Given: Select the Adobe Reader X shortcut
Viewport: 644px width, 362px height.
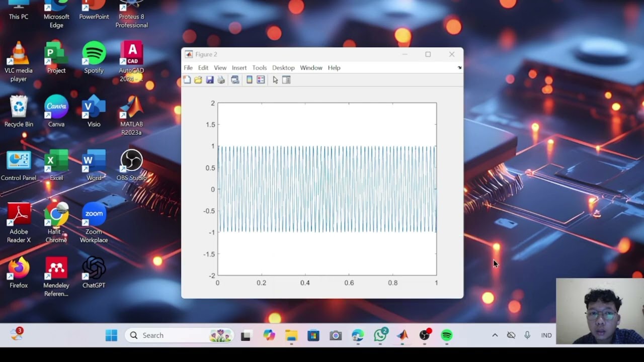Looking at the screenshot, I should (19, 223).
